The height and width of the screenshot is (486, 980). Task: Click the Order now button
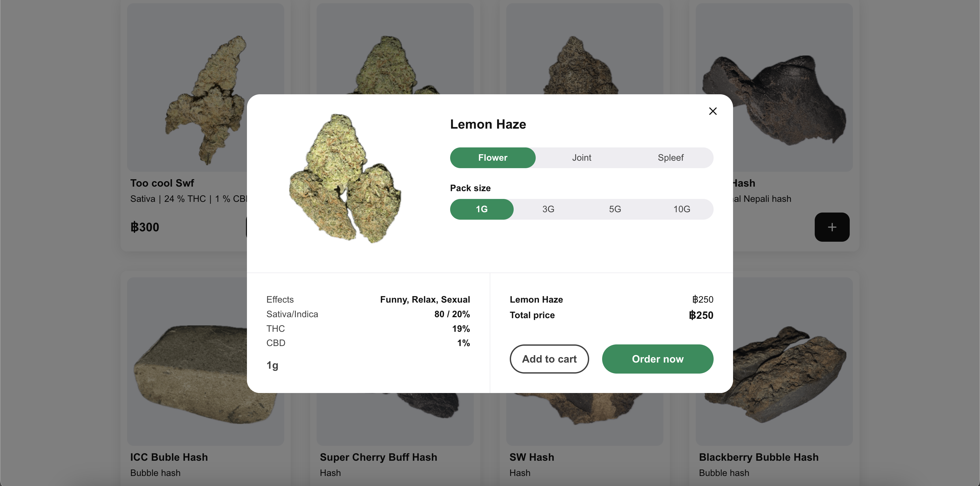[658, 359]
